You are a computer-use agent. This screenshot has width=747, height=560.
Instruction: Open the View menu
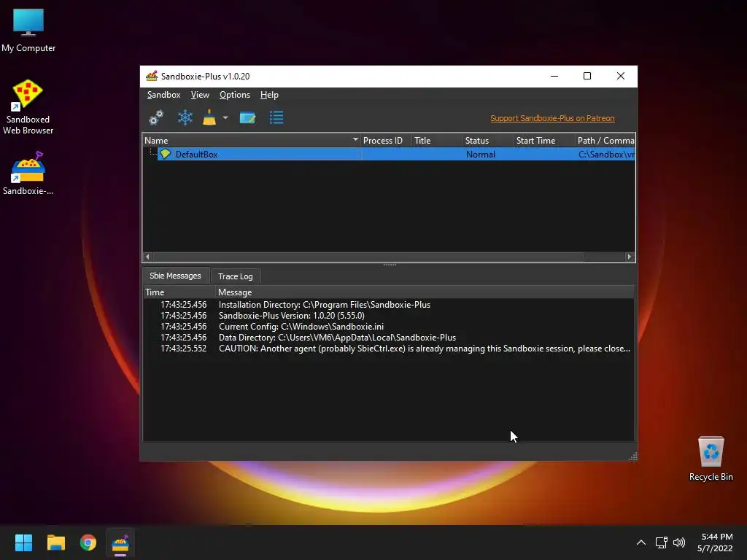(x=200, y=95)
